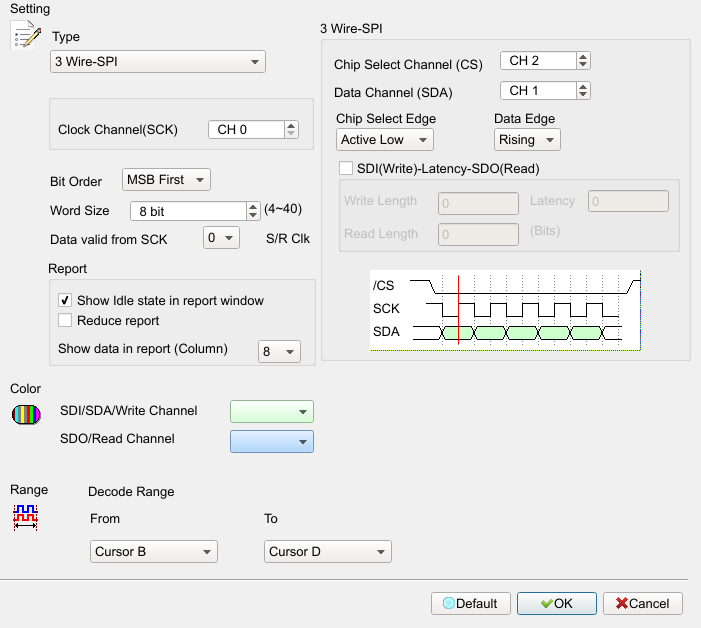
Task: Open the Bit Order MSB First dropdown
Action: pos(166,180)
